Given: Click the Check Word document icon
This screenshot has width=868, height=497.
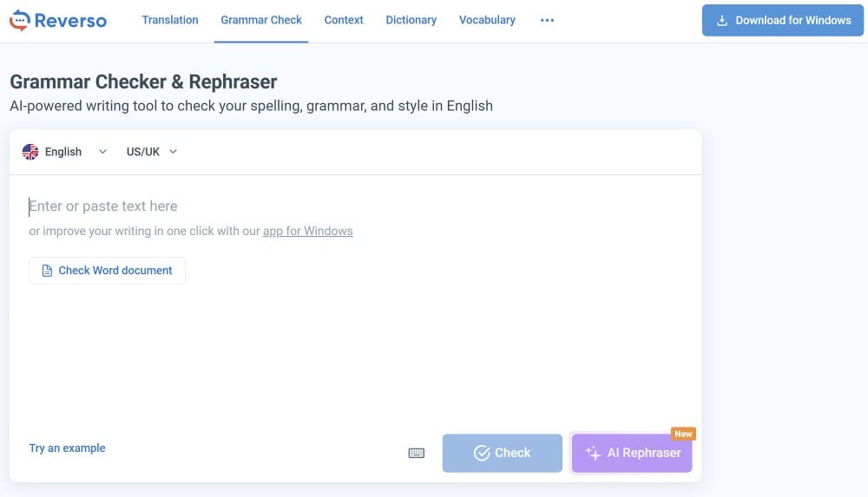Looking at the screenshot, I should [x=47, y=271].
